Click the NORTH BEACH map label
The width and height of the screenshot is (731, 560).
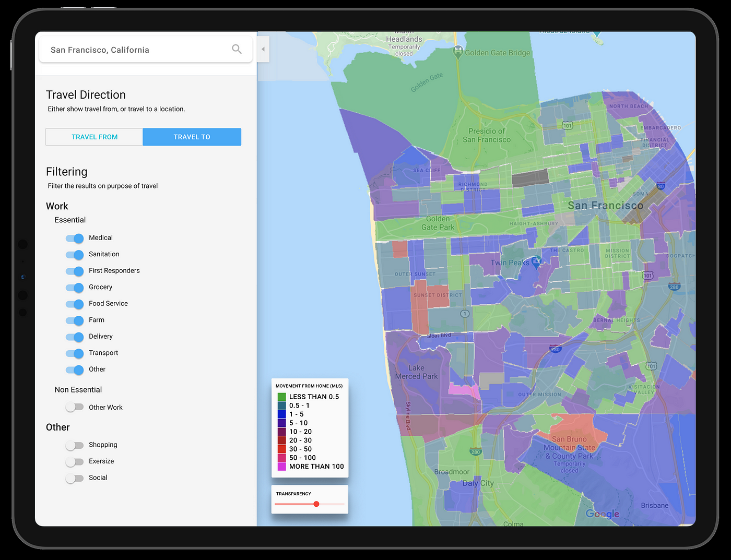(628, 106)
